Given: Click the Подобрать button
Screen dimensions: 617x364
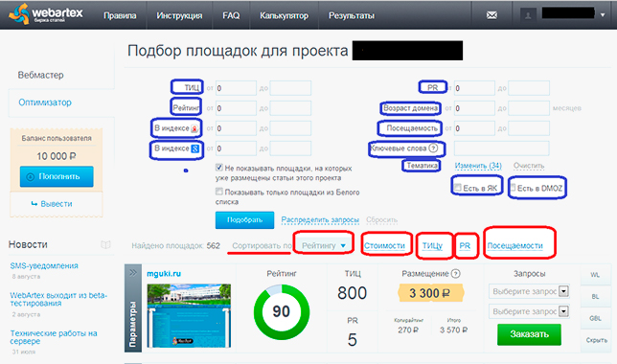Looking at the screenshot, I should point(244,220).
